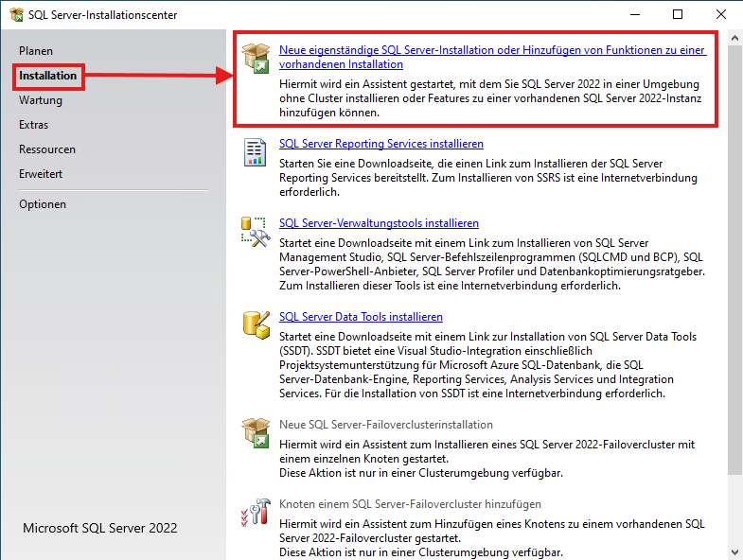Click the Reporting Services report icon

coord(255,152)
